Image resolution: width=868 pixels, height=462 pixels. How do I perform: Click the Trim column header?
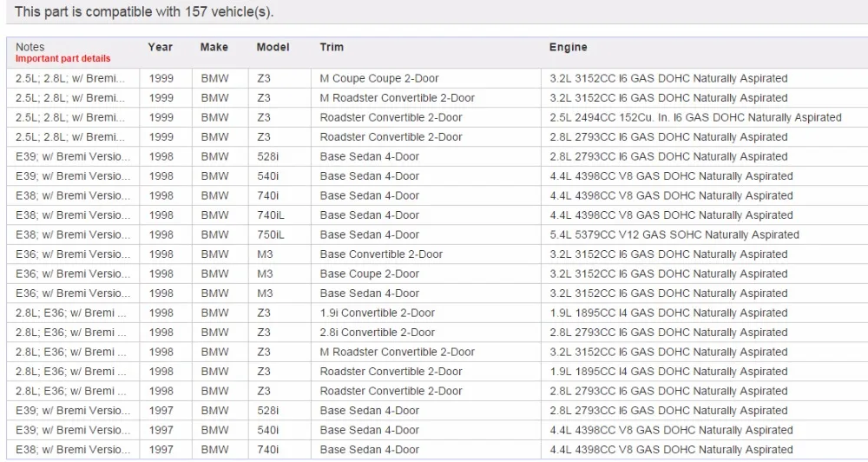(332, 47)
